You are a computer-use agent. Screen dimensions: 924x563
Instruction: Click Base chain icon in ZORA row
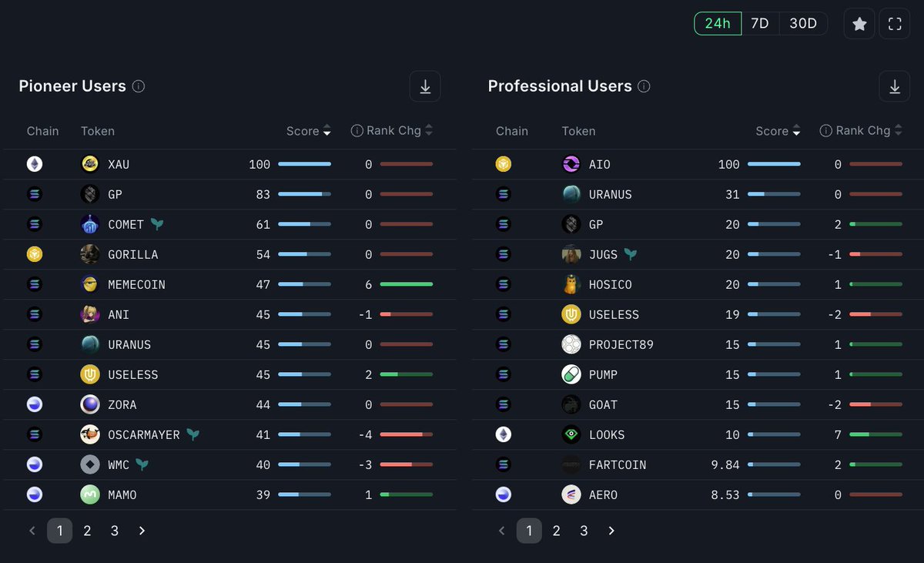(x=35, y=404)
